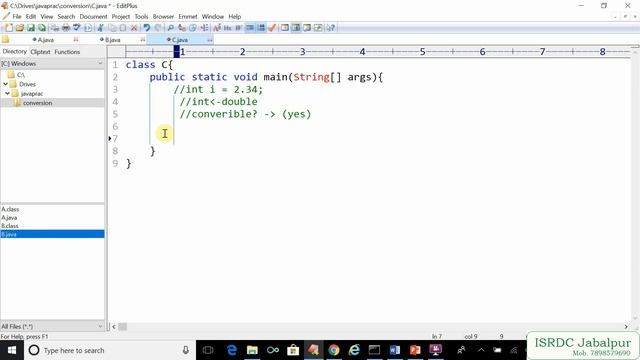The image size is (640, 360).
Task: Select the Functions side panel tab
Action: coord(67,52)
